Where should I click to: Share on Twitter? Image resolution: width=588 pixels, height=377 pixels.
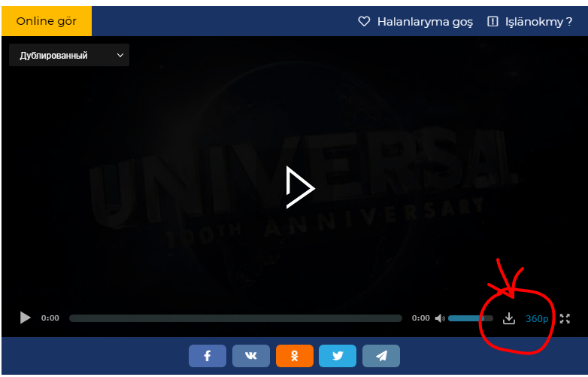coord(338,356)
